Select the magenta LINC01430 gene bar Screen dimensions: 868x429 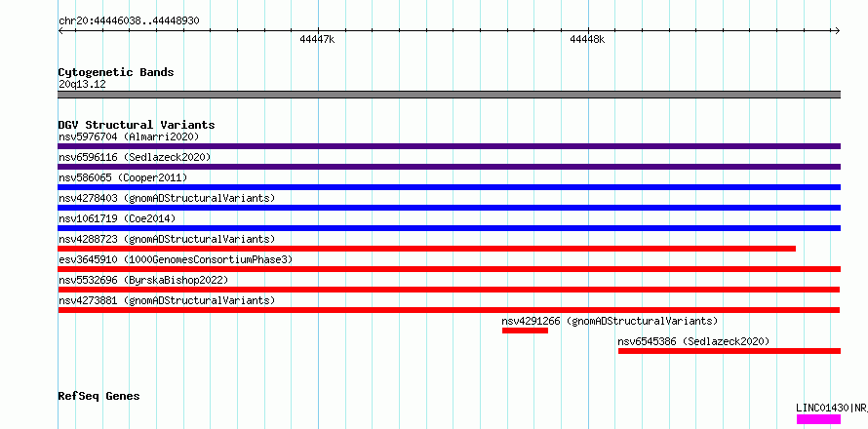click(818, 419)
